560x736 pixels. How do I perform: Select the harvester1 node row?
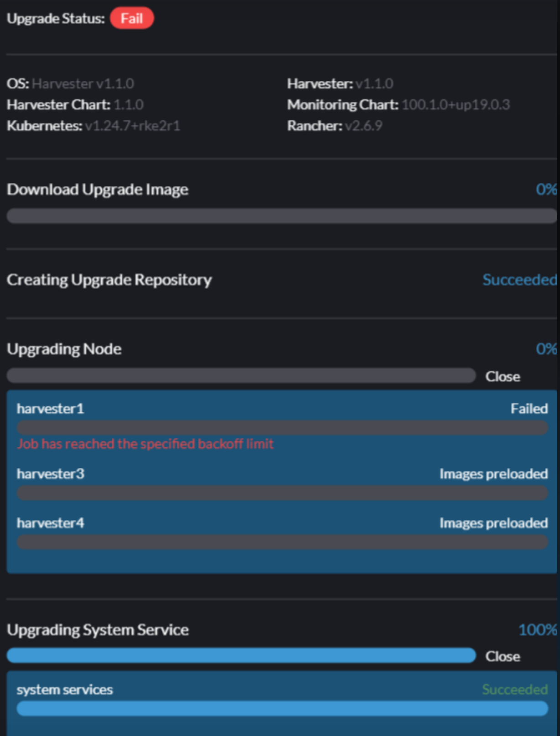[182, 409]
